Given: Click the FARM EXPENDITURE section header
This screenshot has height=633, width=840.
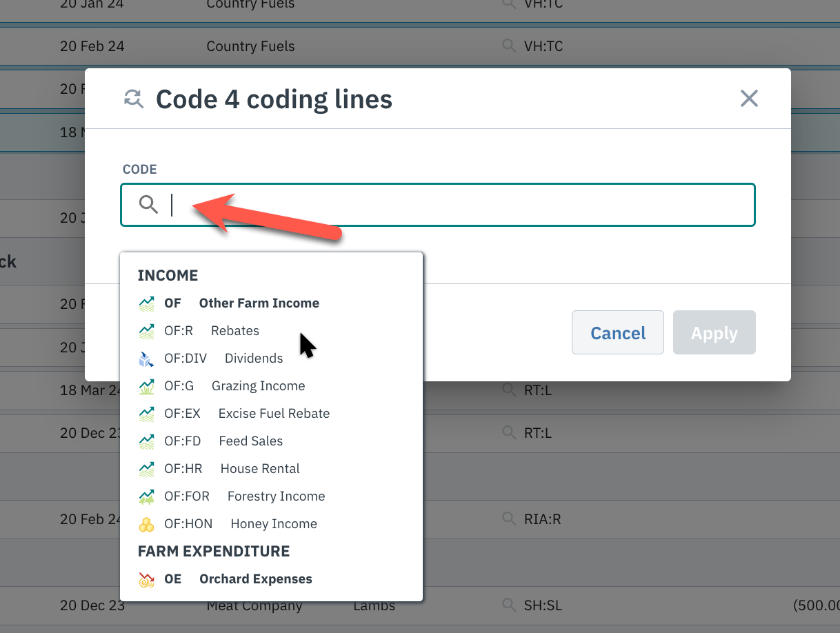Looking at the screenshot, I should [214, 551].
